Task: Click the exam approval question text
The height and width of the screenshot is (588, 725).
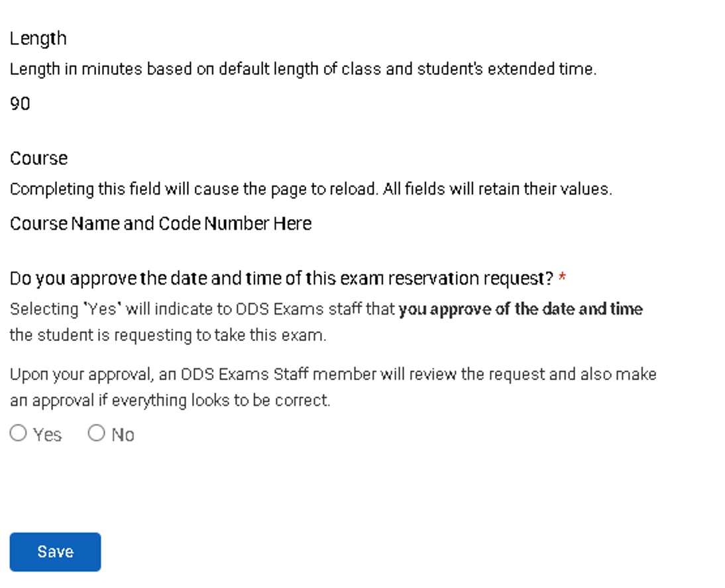Action: tap(278, 277)
